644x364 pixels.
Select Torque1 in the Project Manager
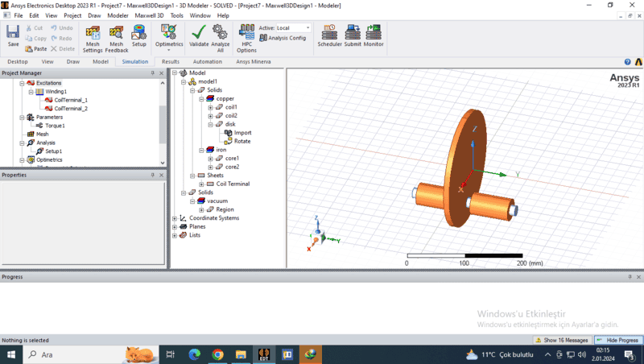click(55, 126)
